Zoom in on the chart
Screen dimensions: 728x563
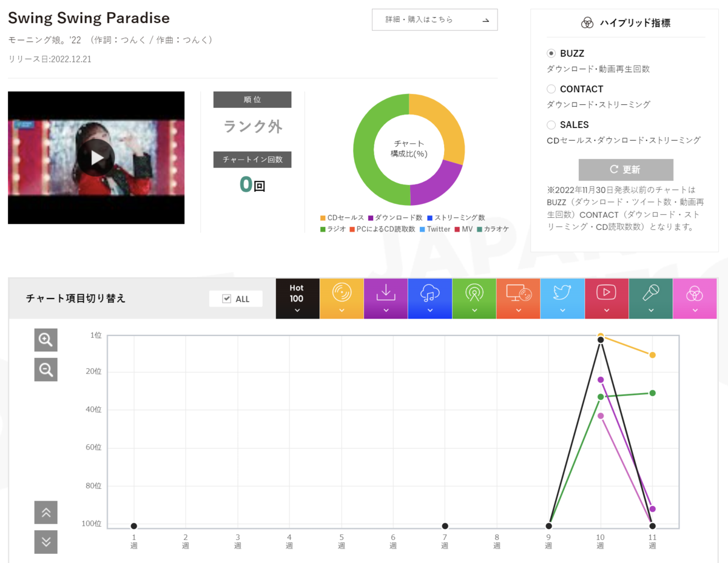click(46, 340)
